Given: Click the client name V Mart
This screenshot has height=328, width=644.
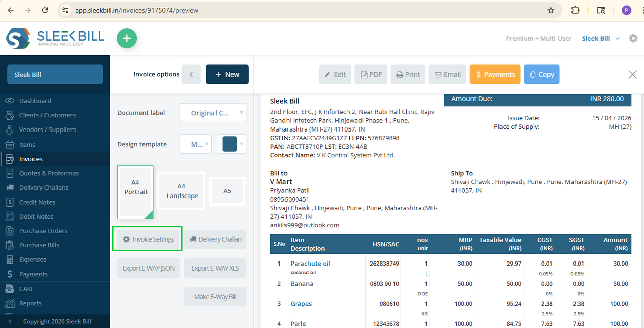Looking at the screenshot, I should click(281, 182).
